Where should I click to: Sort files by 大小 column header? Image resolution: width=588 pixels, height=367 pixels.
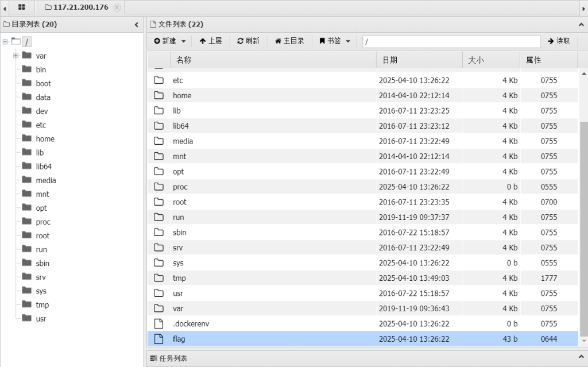492,60
